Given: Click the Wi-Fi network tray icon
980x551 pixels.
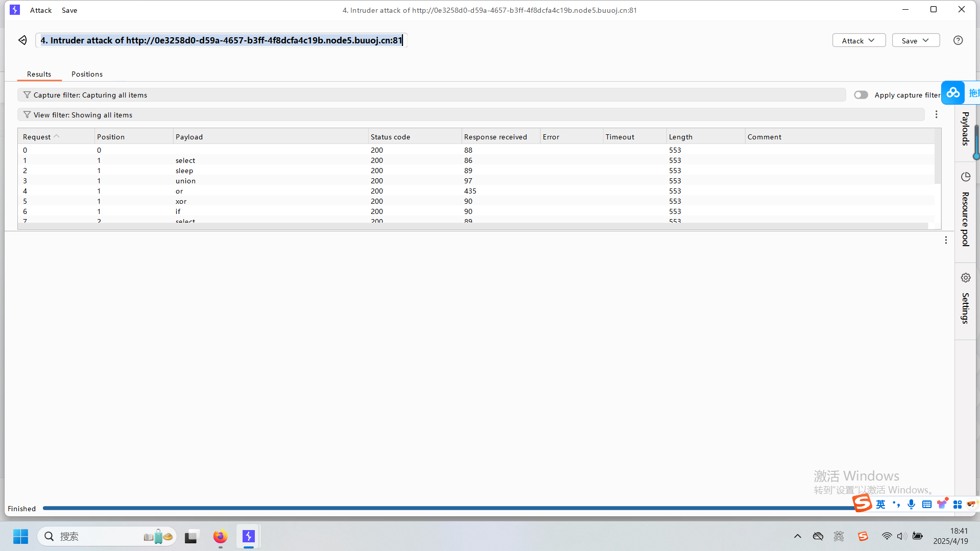Looking at the screenshot, I should 887,536.
